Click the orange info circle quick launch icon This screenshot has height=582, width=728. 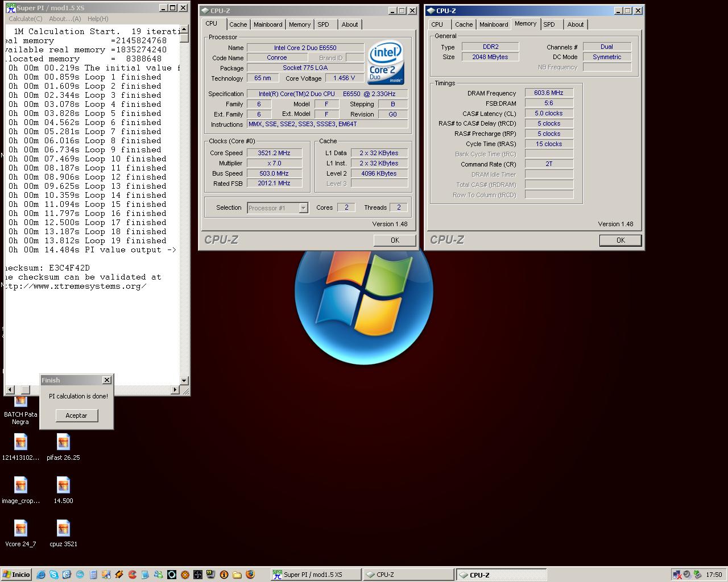coord(224,575)
